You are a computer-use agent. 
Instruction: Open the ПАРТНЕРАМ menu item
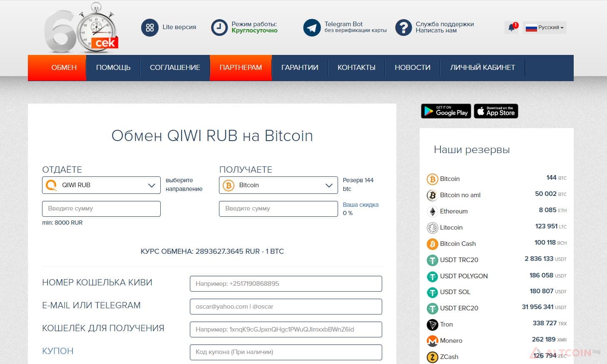(241, 67)
